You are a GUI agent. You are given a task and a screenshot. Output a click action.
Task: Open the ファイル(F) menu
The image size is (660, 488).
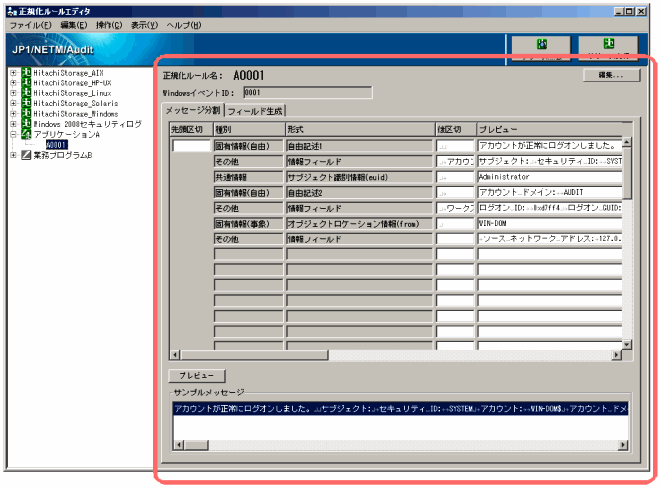tap(31, 24)
